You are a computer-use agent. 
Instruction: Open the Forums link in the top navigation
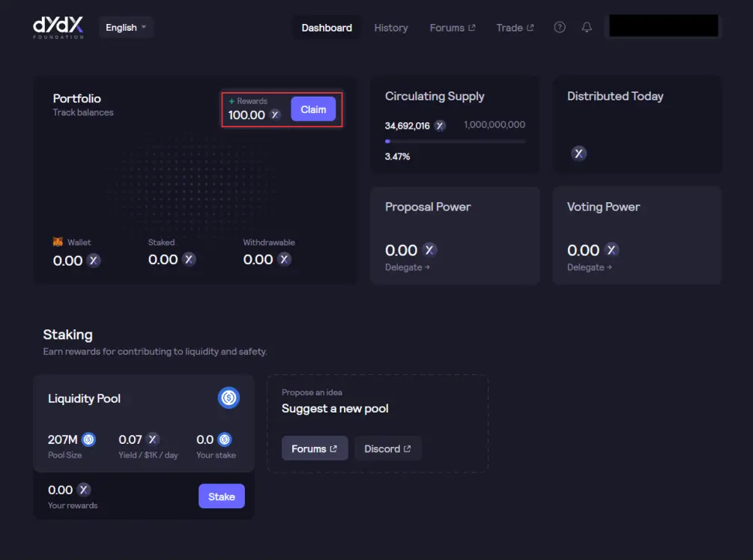tap(453, 28)
